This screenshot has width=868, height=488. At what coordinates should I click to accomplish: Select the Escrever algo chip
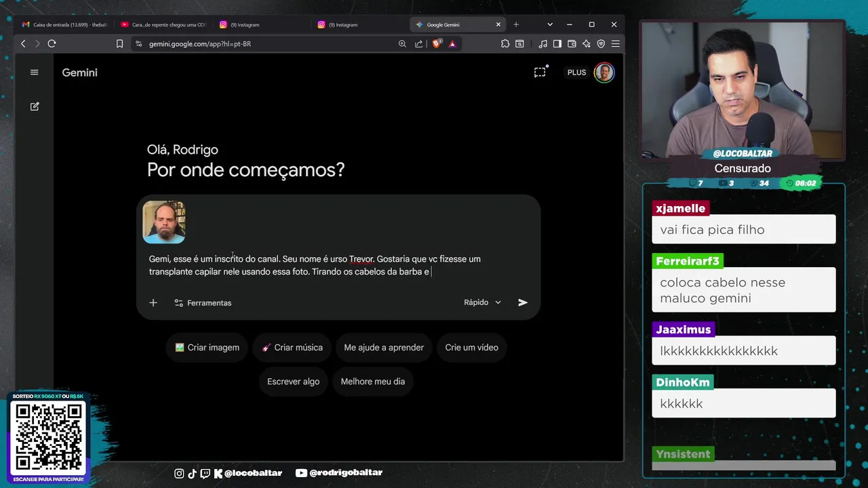pos(294,382)
